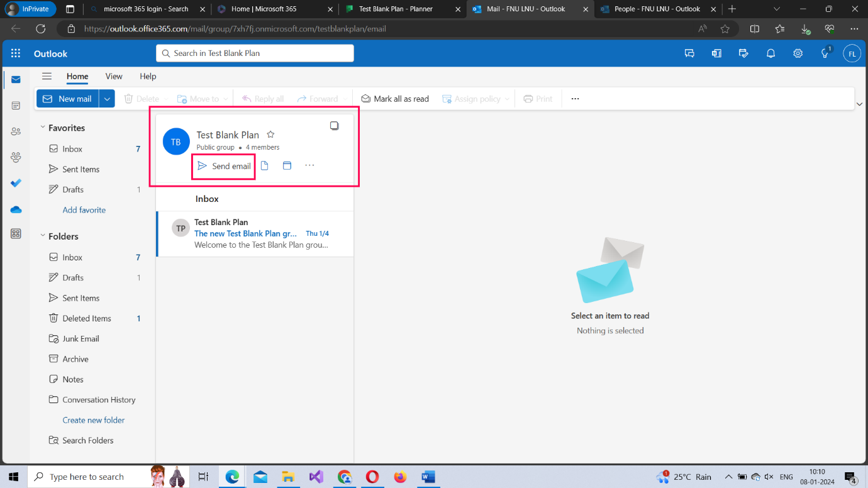The image size is (868, 488).
Task: Open the notifications bell
Action: [x=771, y=53]
